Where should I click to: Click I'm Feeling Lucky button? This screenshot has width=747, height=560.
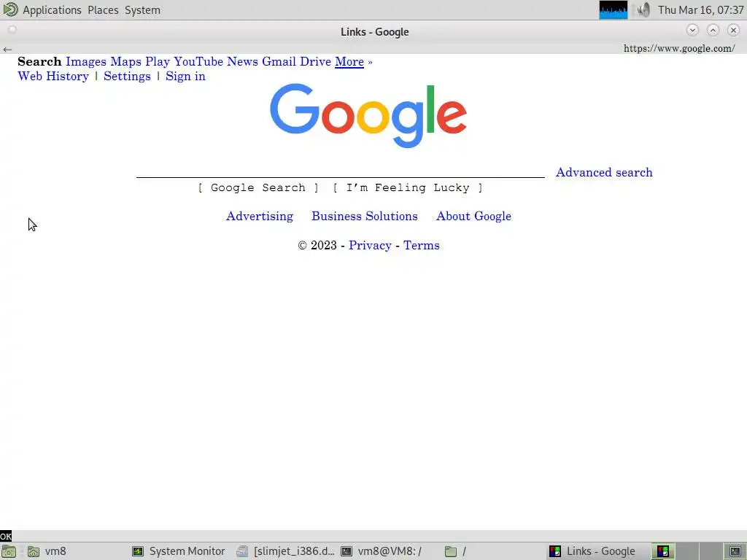click(x=407, y=187)
